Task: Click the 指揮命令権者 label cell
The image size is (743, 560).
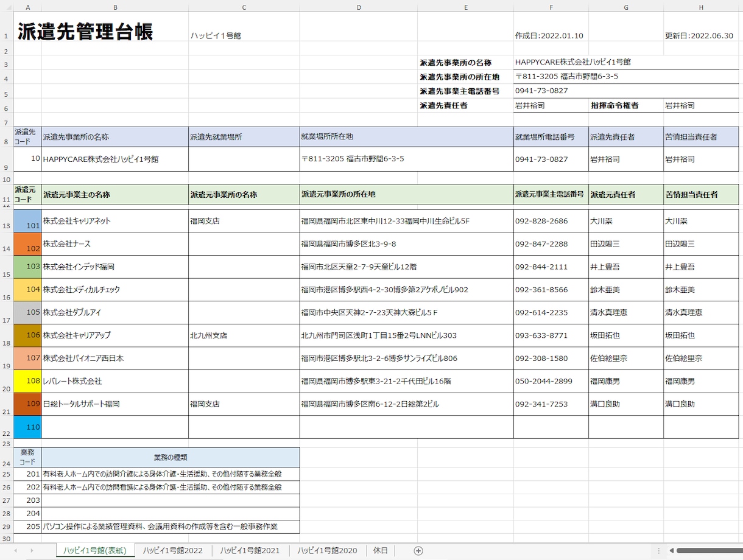Action: tap(626, 105)
